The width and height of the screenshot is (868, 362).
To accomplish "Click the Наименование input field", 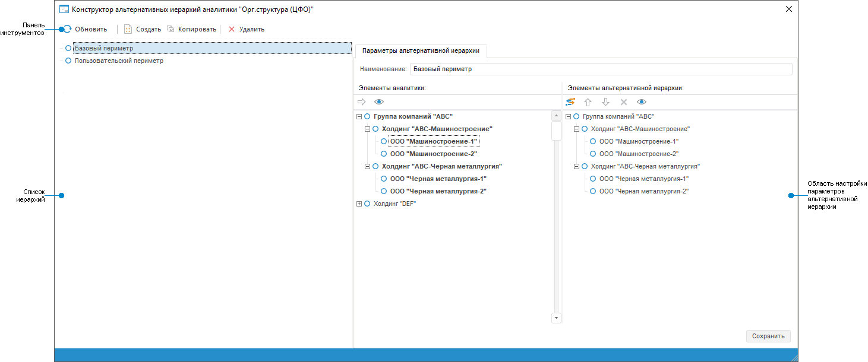I will click(601, 69).
